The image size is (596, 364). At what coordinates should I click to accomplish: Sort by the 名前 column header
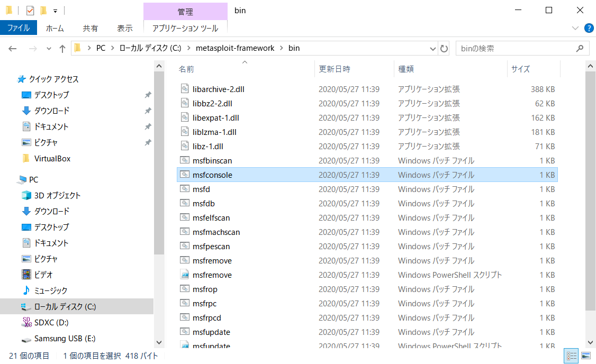pyautogui.click(x=186, y=69)
